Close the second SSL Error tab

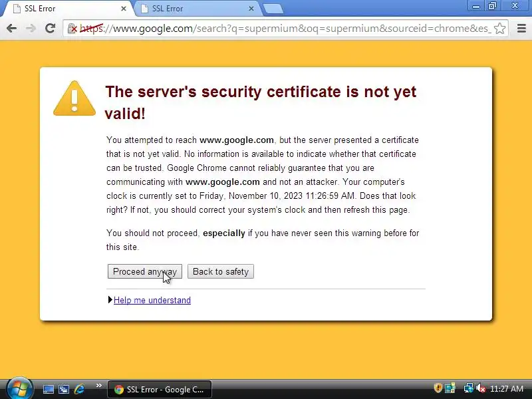click(251, 9)
